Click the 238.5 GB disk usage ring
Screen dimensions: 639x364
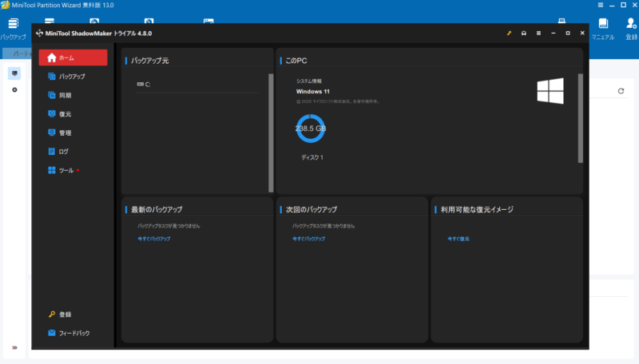point(310,129)
